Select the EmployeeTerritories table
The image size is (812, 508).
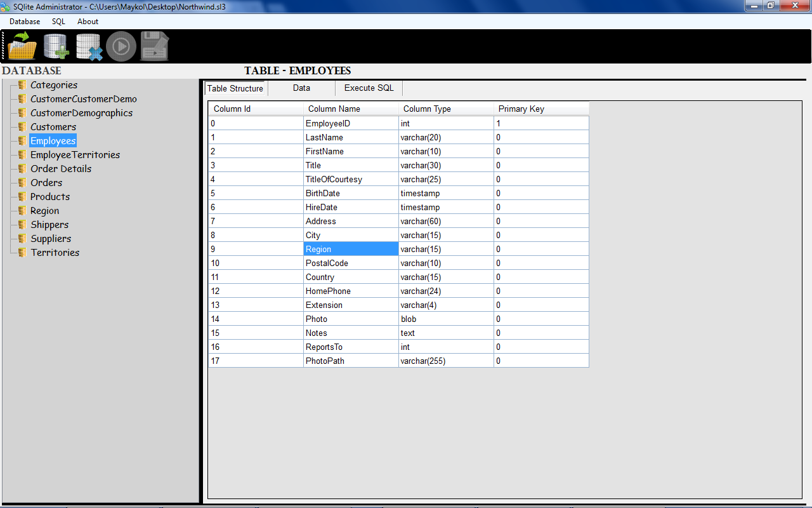tap(74, 154)
